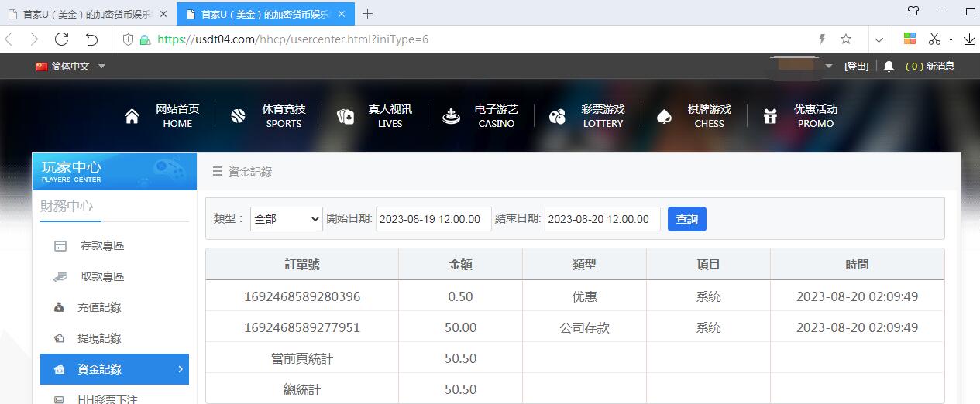Click the 訂單號 column header
The image size is (980, 404).
302,264
